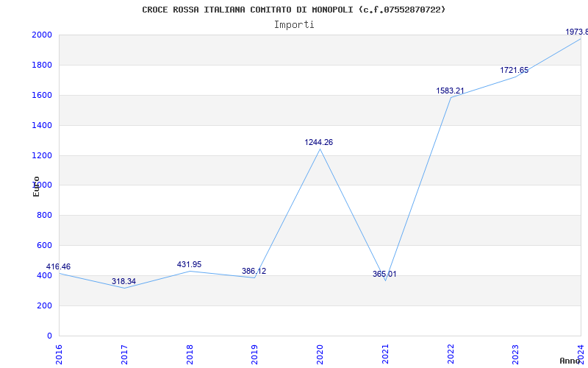Click the x-axis year label 2017

(124, 354)
